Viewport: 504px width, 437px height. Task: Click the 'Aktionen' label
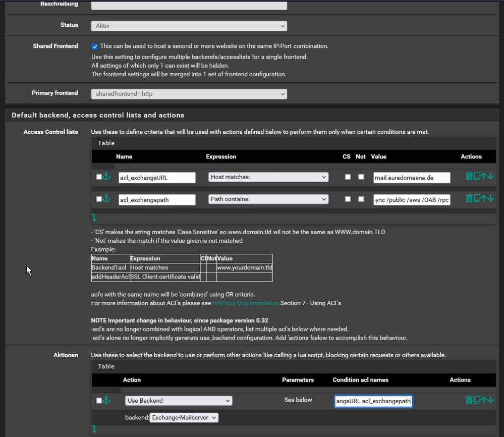(x=66, y=355)
